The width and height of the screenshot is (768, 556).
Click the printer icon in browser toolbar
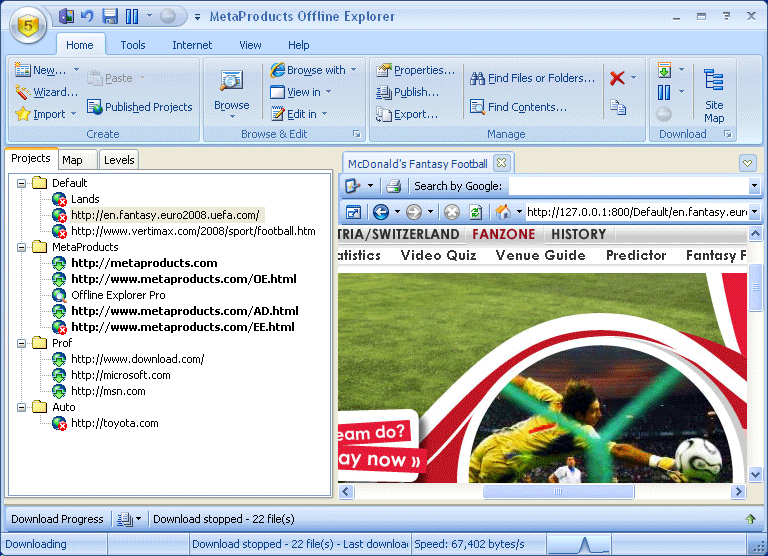coord(393,186)
